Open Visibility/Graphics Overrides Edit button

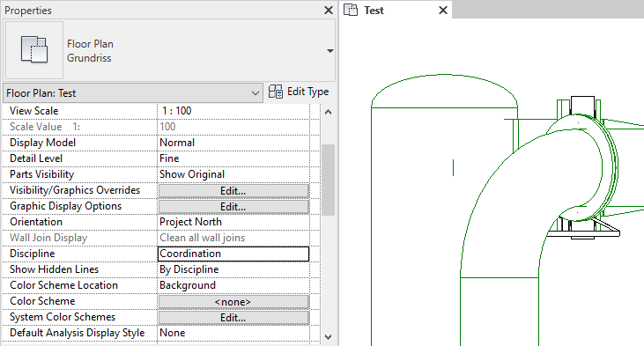click(233, 191)
